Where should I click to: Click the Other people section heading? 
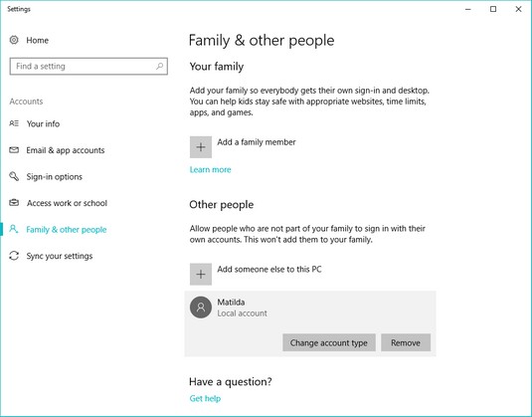221,205
